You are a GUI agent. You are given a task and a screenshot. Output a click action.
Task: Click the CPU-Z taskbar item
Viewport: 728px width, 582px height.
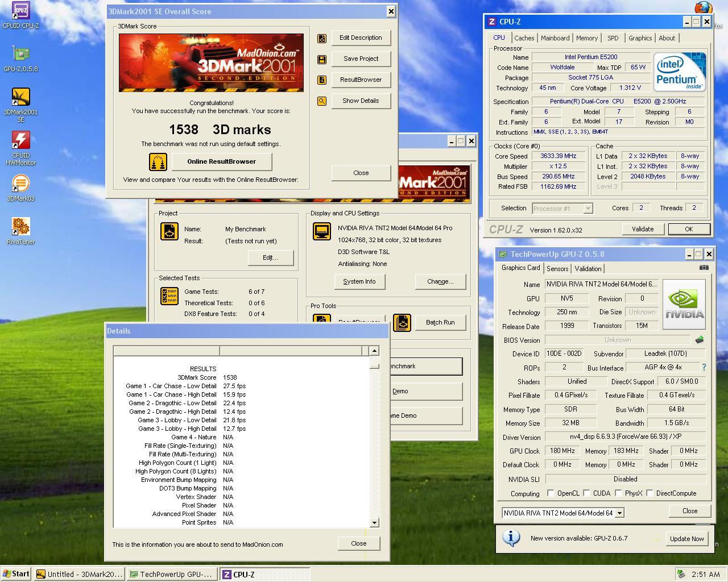pos(265,575)
